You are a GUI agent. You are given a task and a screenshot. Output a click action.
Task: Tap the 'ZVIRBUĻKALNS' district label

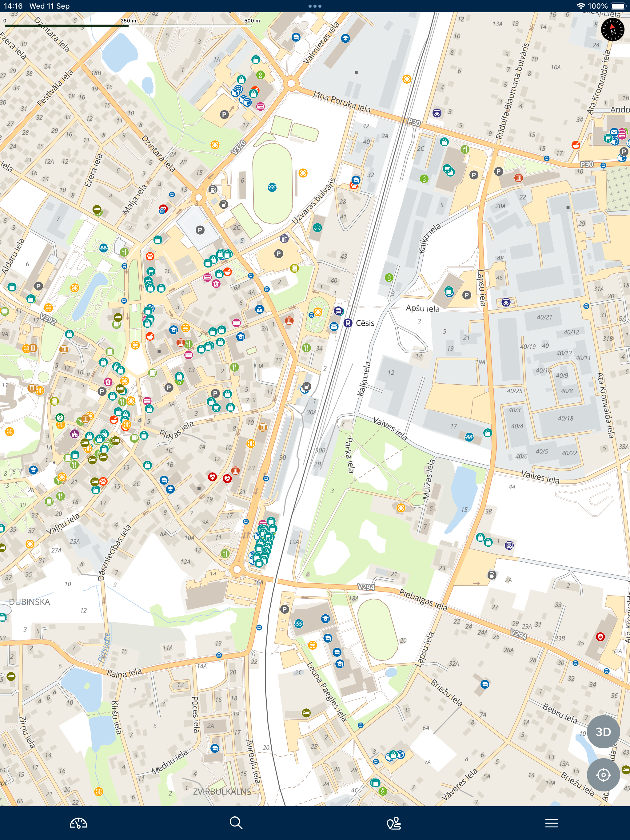pos(222,792)
